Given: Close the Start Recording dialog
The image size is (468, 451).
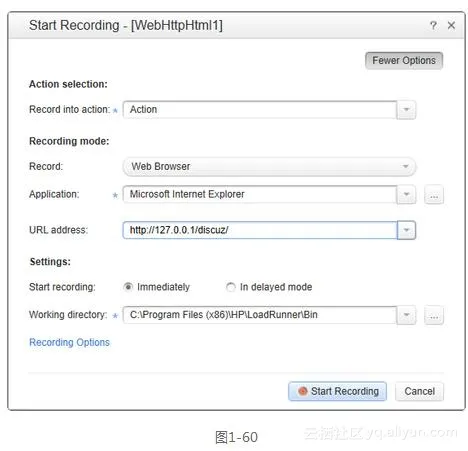Looking at the screenshot, I should click(x=451, y=25).
